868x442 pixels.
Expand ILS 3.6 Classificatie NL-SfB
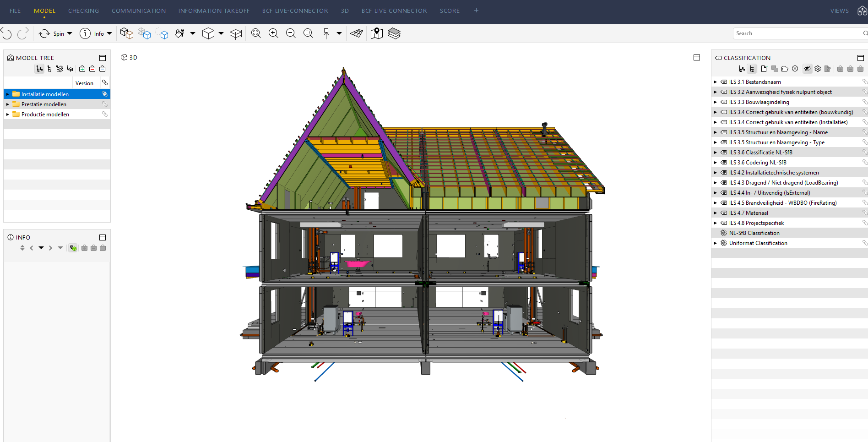point(716,153)
